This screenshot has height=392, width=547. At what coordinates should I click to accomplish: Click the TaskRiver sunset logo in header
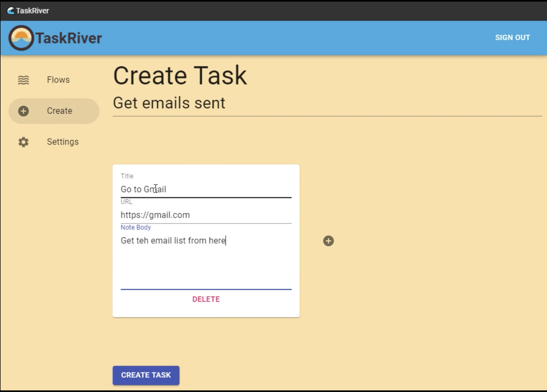(x=21, y=38)
